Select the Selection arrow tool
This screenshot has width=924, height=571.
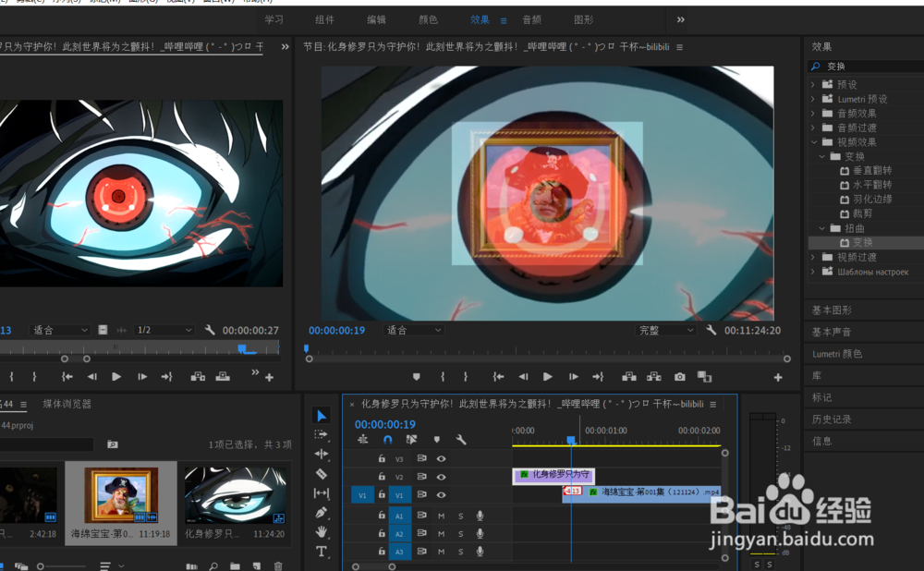tap(322, 416)
